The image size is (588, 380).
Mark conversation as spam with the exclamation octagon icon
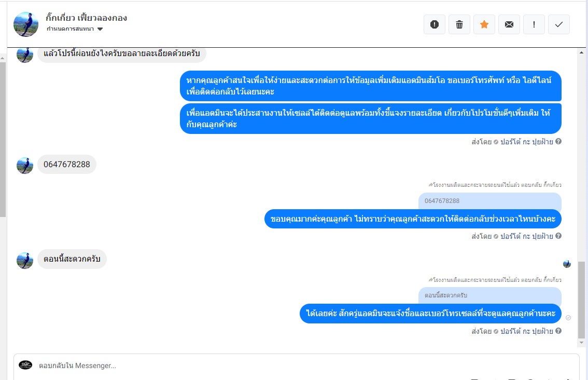click(x=434, y=24)
